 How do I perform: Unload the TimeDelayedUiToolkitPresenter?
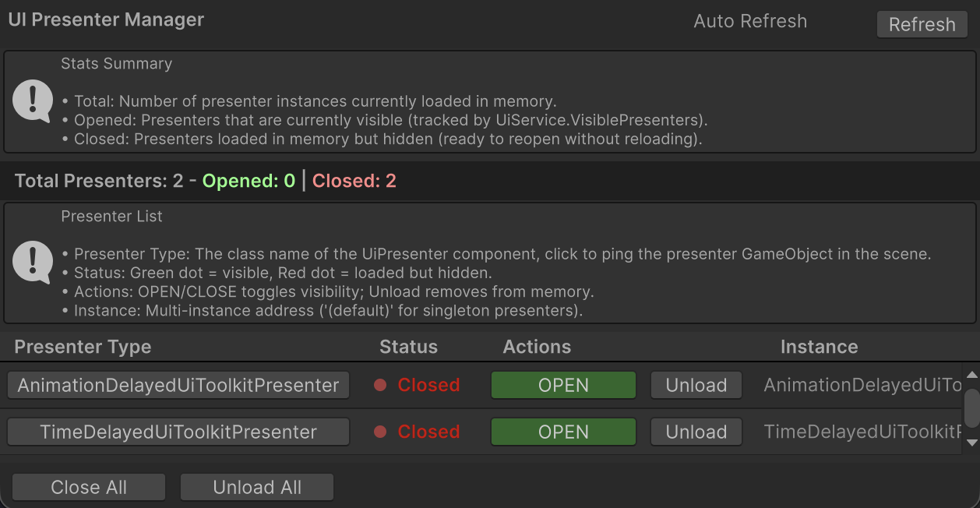pyautogui.click(x=696, y=432)
